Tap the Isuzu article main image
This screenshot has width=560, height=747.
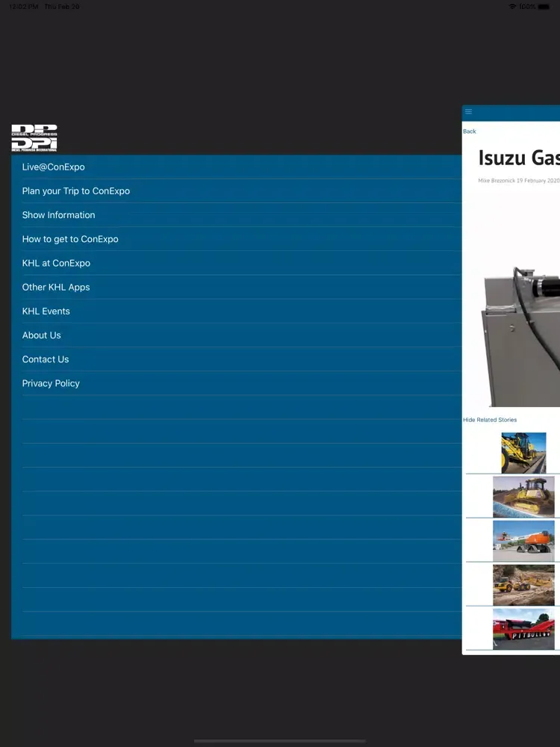coord(520,336)
